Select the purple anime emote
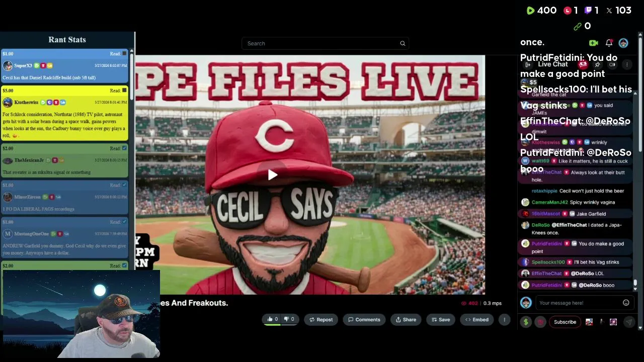 pos(613,322)
